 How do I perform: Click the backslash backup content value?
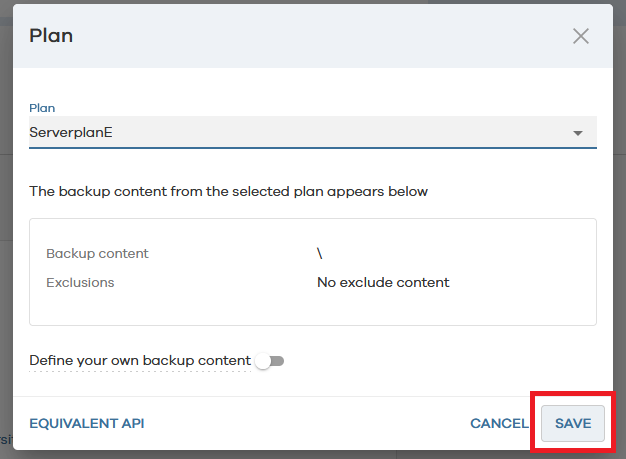point(319,253)
